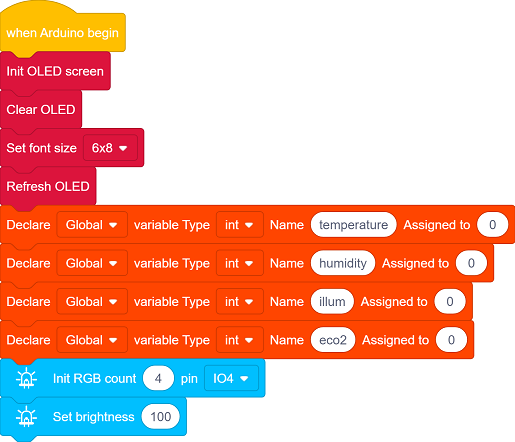Click the assigned value 0 for temperature
Screen dimensions: 515x442
click(492, 225)
